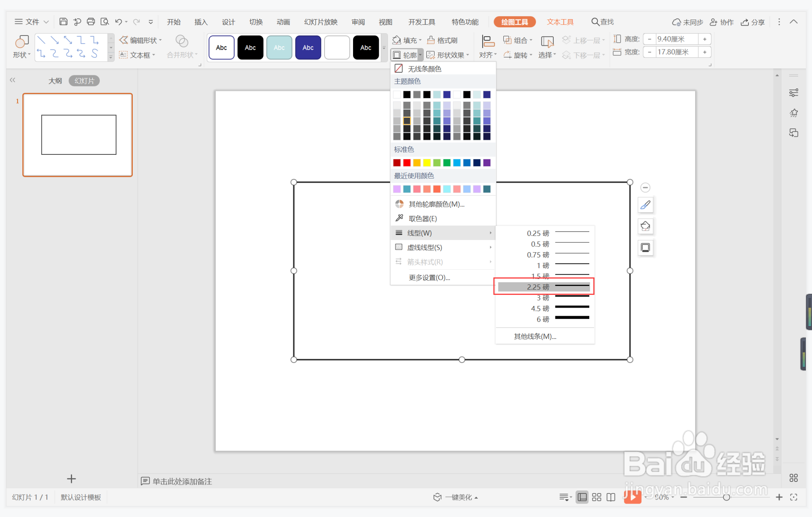Open the 动画 ribbon tab
This screenshot has height=517, width=812.
click(x=283, y=22)
